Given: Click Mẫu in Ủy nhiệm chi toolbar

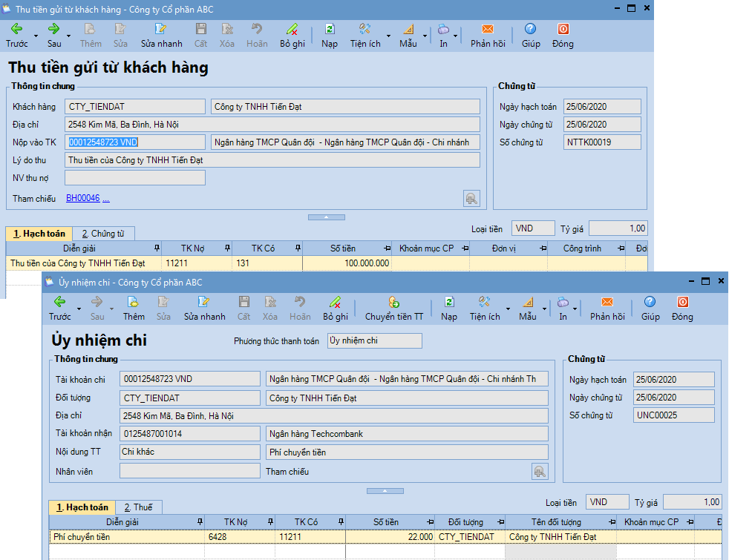Looking at the screenshot, I should 528,309.
